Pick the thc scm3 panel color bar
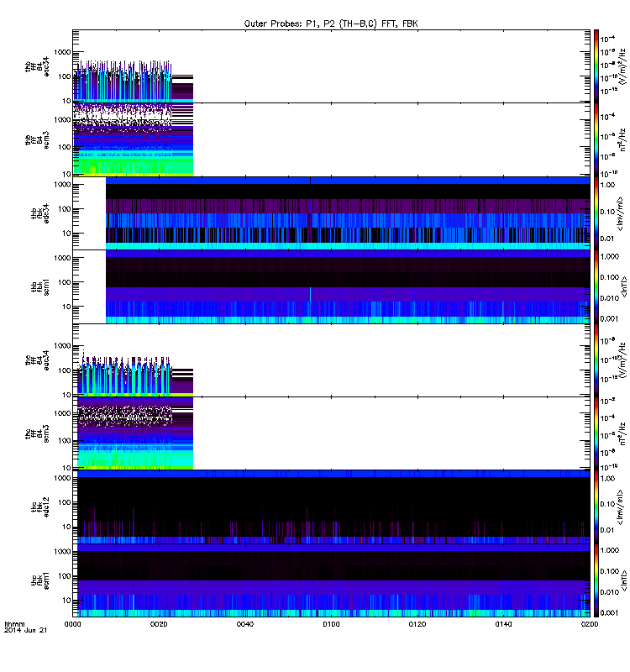 click(x=596, y=433)
